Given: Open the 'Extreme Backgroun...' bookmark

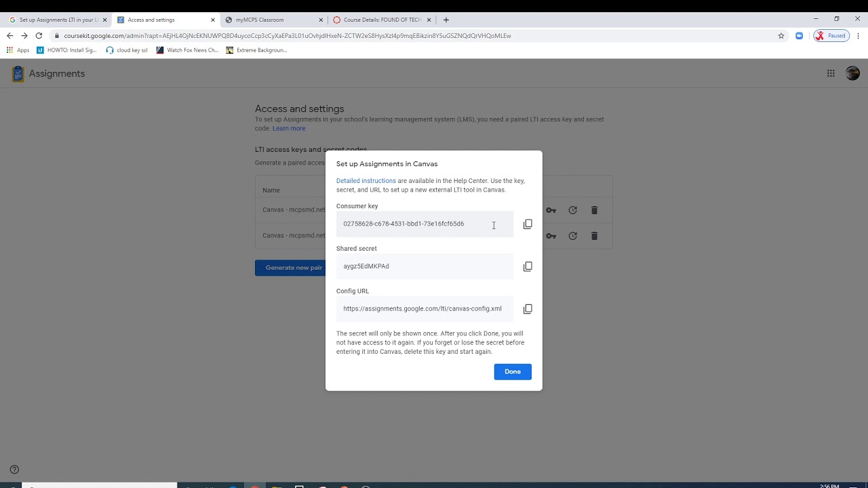Looking at the screenshot, I should click(x=256, y=50).
